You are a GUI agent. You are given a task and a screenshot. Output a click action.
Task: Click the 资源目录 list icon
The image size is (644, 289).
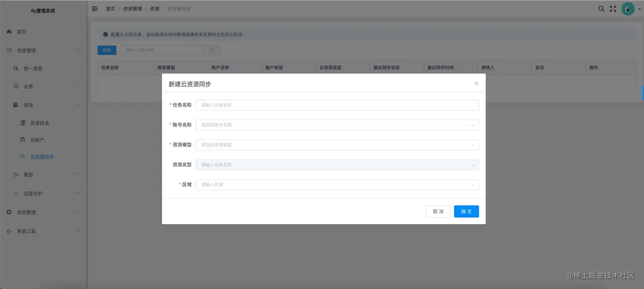tap(23, 123)
